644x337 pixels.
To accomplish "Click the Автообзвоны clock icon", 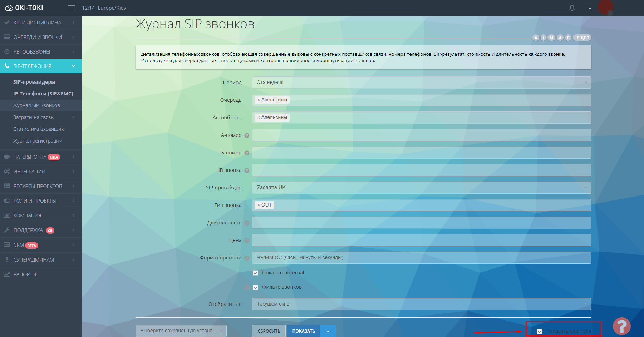I will 7,52.
